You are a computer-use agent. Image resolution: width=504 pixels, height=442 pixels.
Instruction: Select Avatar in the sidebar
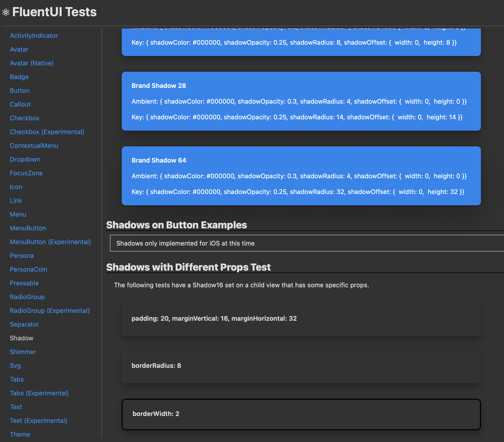pos(19,49)
